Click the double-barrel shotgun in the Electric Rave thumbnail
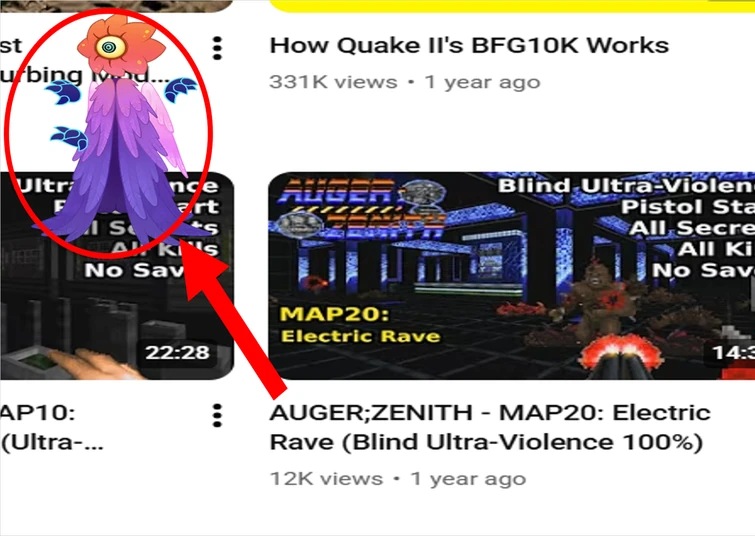This screenshot has height=536, width=755. pyautogui.click(x=621, y=357)
